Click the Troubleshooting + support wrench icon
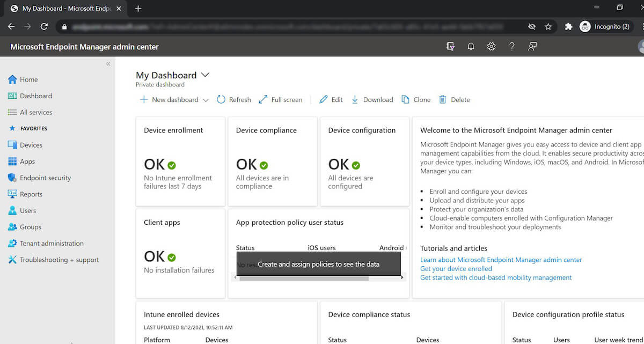The image size is (644, 344). coord(12,260)
